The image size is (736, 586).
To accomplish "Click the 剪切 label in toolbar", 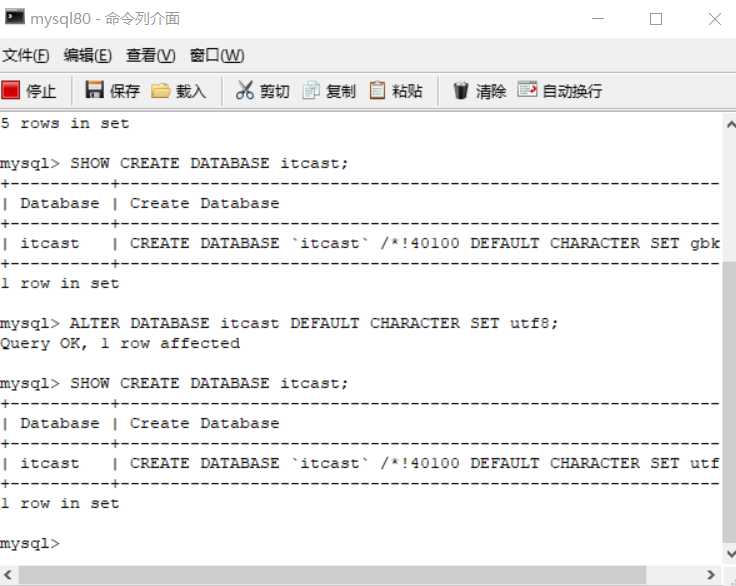I will [275, 91].
